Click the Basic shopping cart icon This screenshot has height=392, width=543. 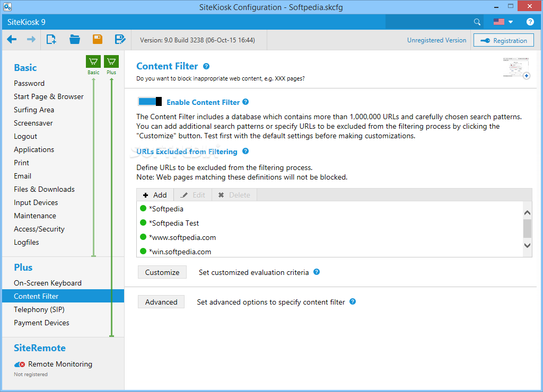click(x=93, y=61)
